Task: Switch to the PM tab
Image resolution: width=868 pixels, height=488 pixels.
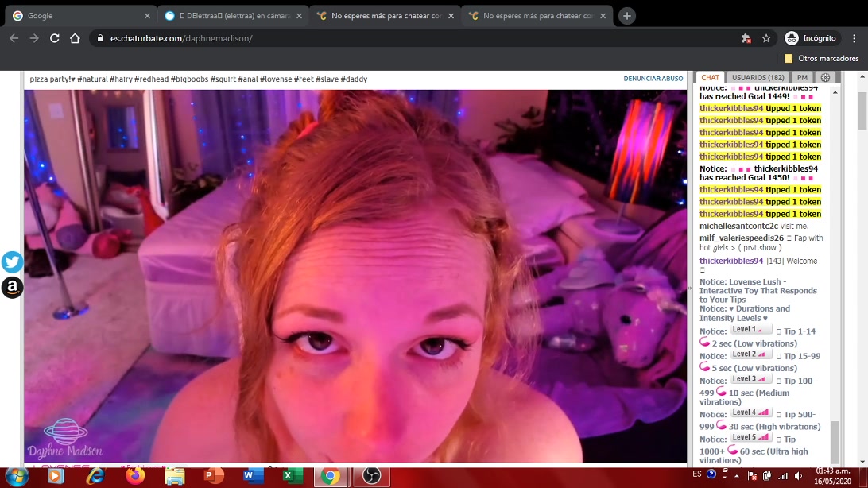Action: 802,78
